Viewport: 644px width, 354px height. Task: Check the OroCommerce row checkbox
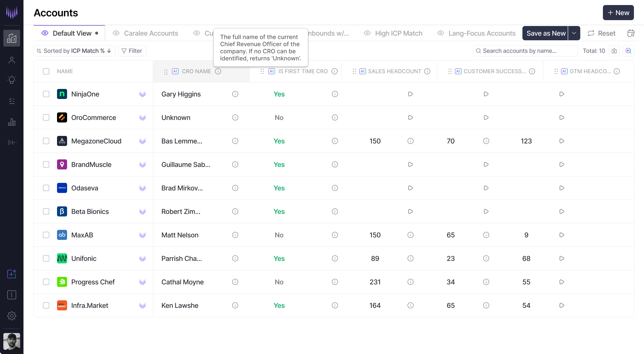point(46,117)
